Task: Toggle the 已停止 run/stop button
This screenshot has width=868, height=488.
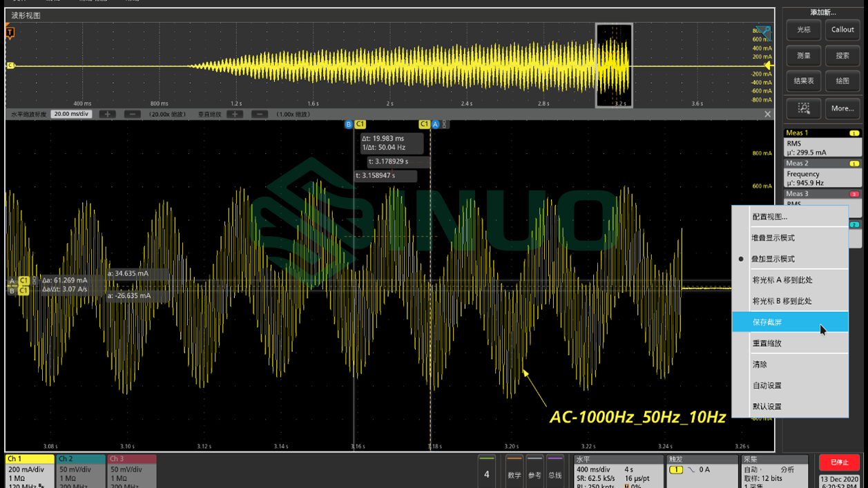Action: click(x=840, y=462)
